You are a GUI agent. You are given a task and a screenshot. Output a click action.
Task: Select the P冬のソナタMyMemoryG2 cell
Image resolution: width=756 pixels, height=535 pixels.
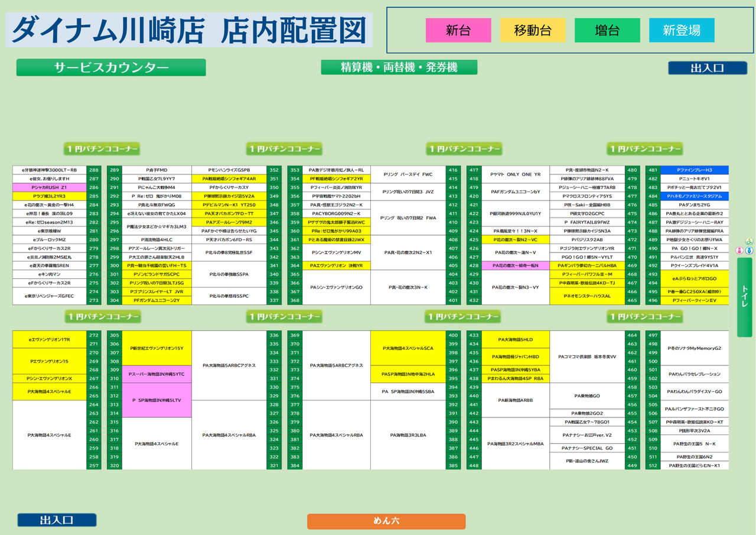(695, 349)
